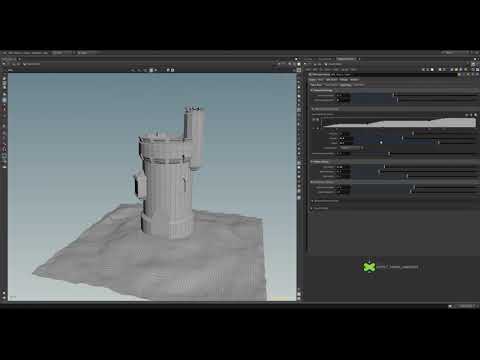The image size is (480, 360).
Task: Click the red tool icon in left toolbar
Action: click(x=4, y=109)
